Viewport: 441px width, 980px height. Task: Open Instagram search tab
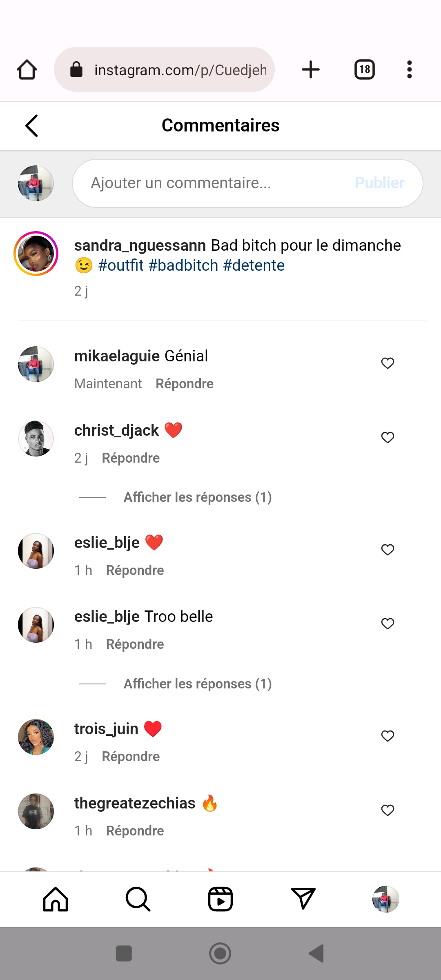pyautogui.click(x=138, y=899)
